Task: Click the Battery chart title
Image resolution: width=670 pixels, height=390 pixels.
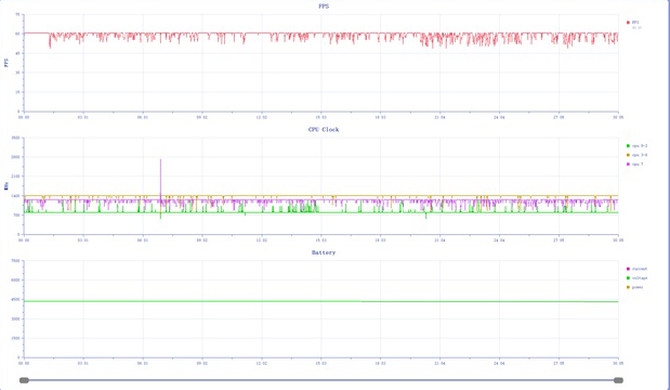Action: (323, 252)
